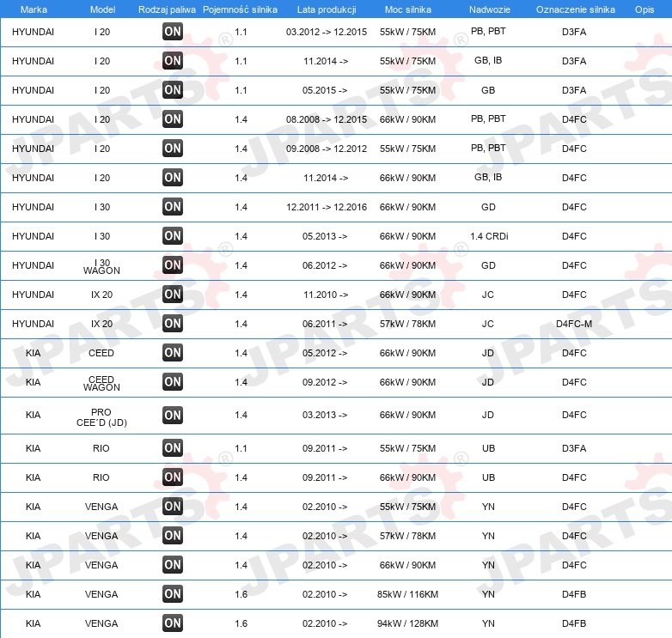Click the Model column header
Viewport: 672px width, 638px height.
[x=102, y=9]
